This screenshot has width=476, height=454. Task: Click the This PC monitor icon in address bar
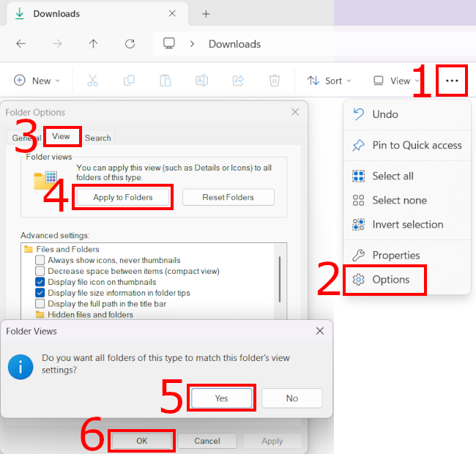tap(169, 43)
